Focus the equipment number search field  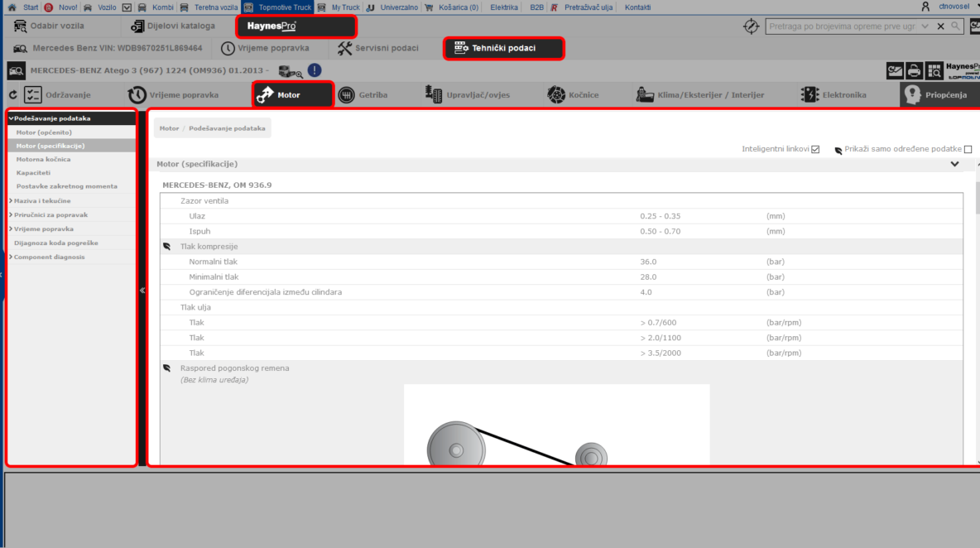coord(841,26)
